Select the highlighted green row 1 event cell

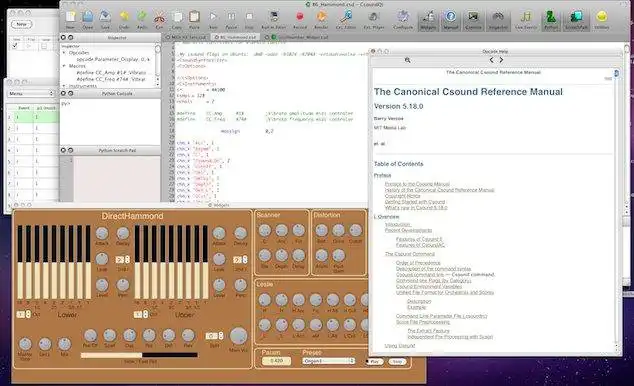pos(24,117)
